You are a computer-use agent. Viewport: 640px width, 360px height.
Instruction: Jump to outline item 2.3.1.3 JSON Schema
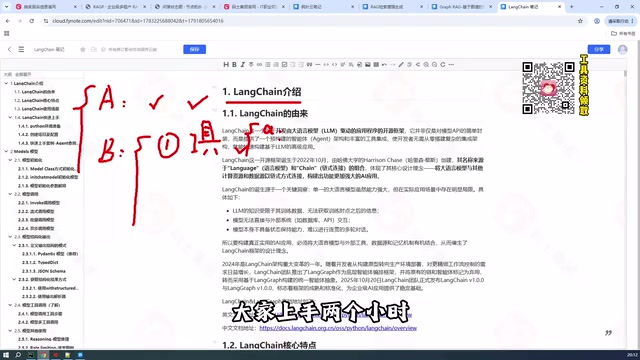(44, 271)
